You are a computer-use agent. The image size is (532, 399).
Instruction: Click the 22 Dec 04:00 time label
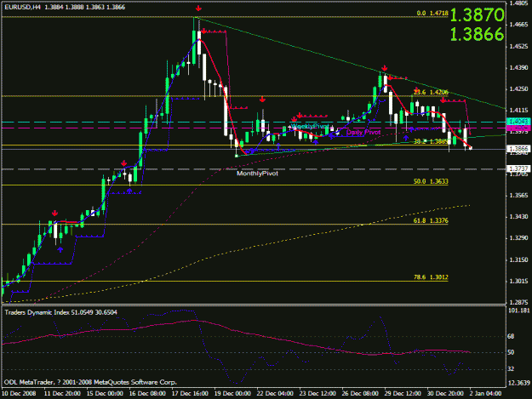[x=275, y=394]
